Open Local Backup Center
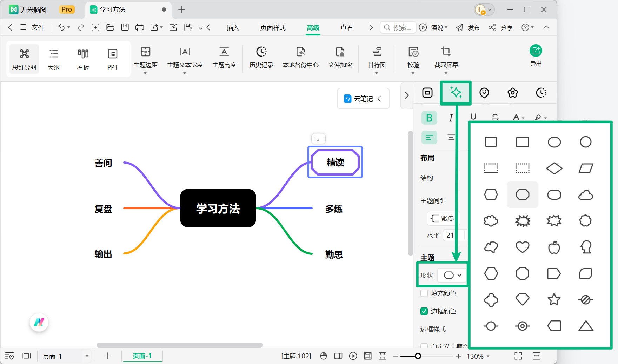The width and height of the screenshot is (618, 364). click(x=301, y=58)
